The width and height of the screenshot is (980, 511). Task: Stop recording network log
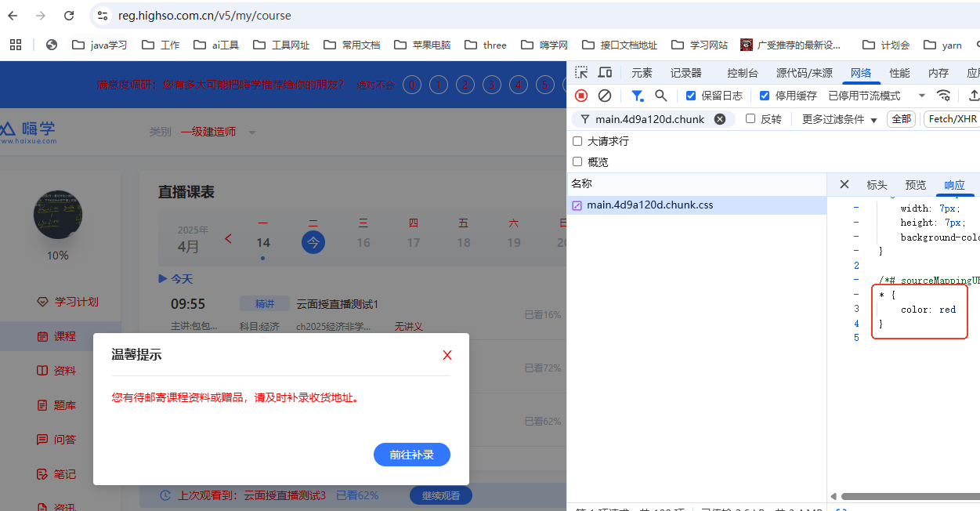[581, 96]
